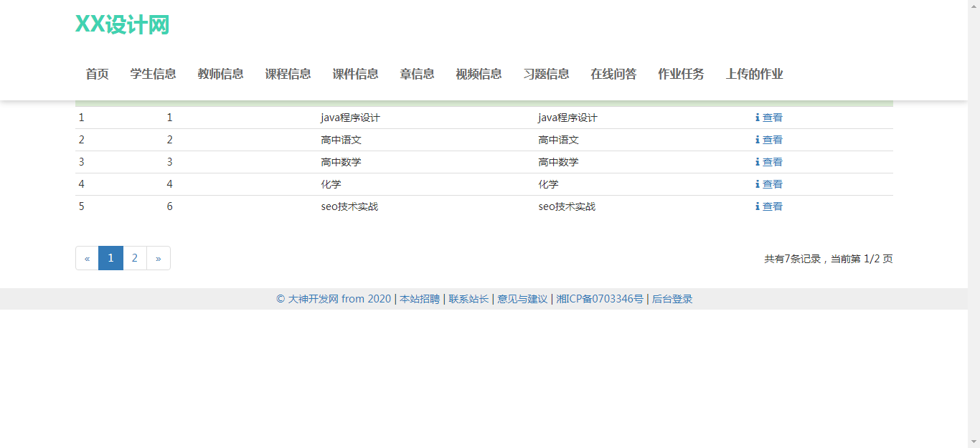The image size is (980, 448).
Task: Open the 学生信息 menu item
Action: tap(153, 74)
